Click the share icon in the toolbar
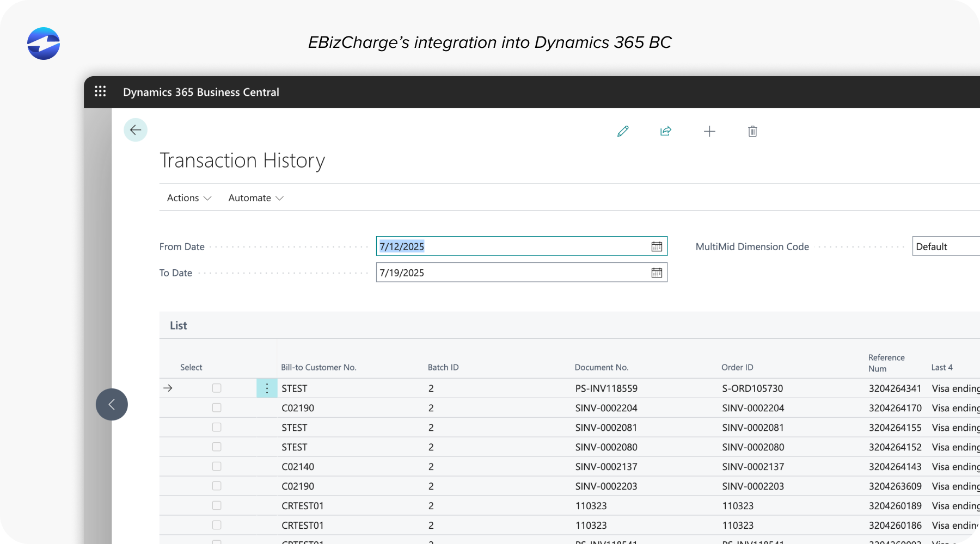The height and width of the screenshot is (544, 980). [665, 131]
